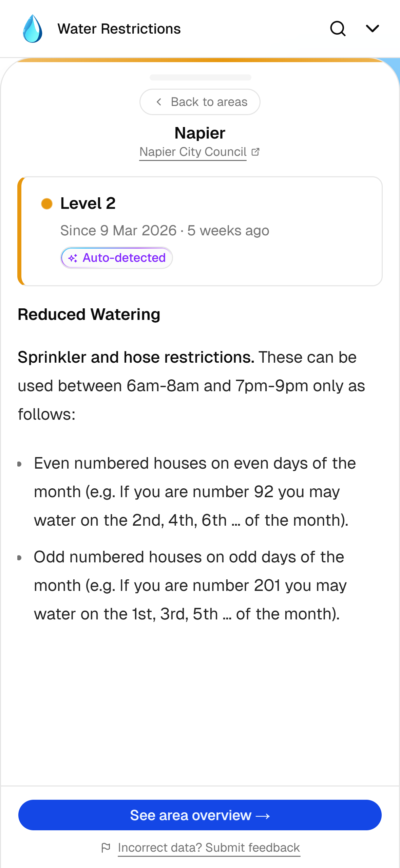Click the sparkle icon in Auto-detected badge
The width and height of the screenshot is (400, 868).
(73, 258)
